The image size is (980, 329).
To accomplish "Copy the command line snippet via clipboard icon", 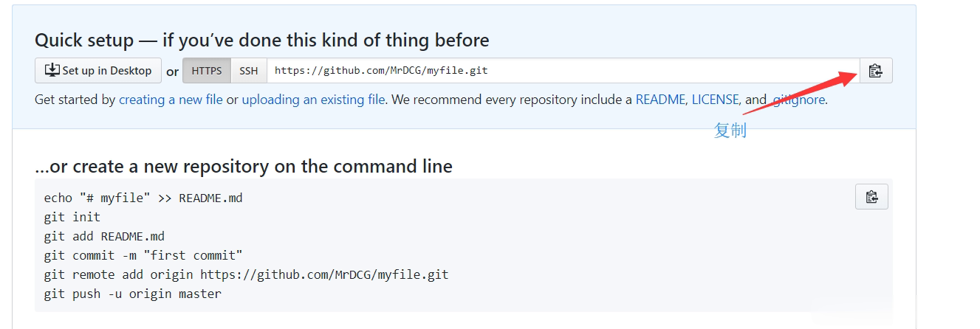I will point(871,197).
